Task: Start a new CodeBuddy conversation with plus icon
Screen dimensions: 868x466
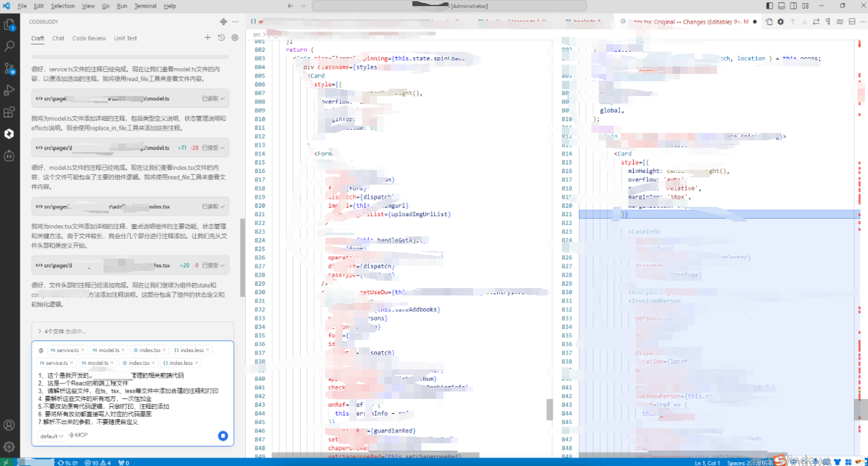Action: 208,38
